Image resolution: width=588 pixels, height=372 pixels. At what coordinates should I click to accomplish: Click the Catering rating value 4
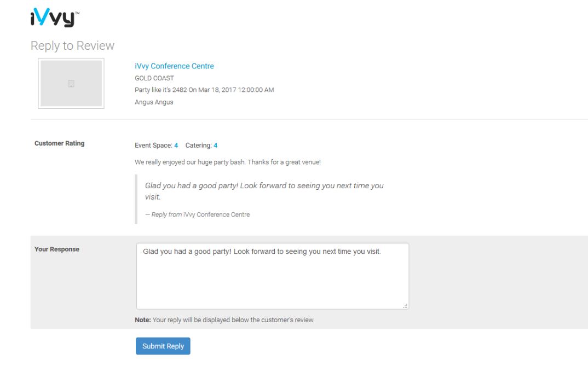(216, 146)
